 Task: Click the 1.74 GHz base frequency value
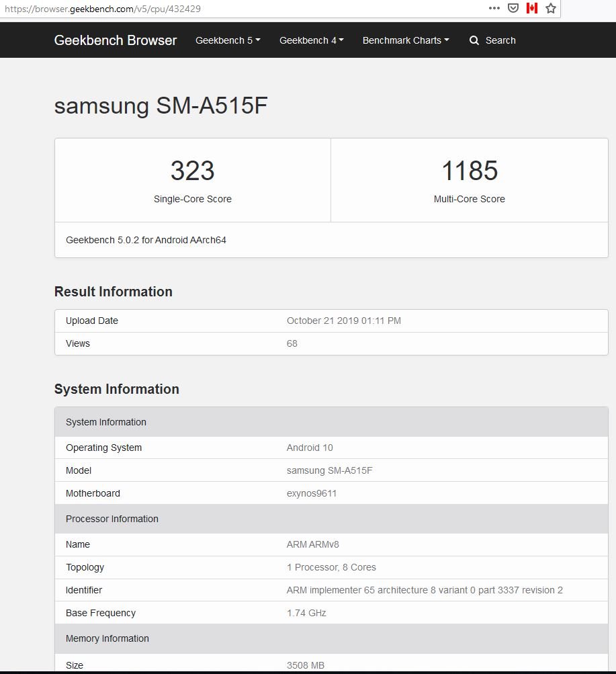pyautogui.click(x=306, y=613)
